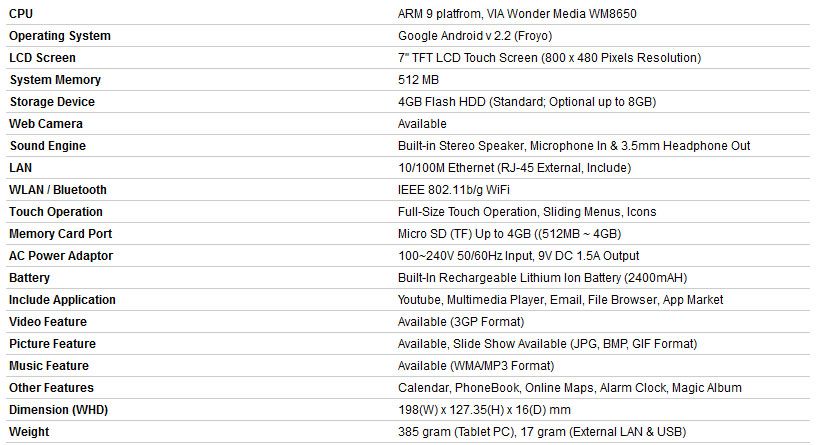Screen dimensions: 818x445
Task: Click the Video Feature label
Action: point(48,322)
